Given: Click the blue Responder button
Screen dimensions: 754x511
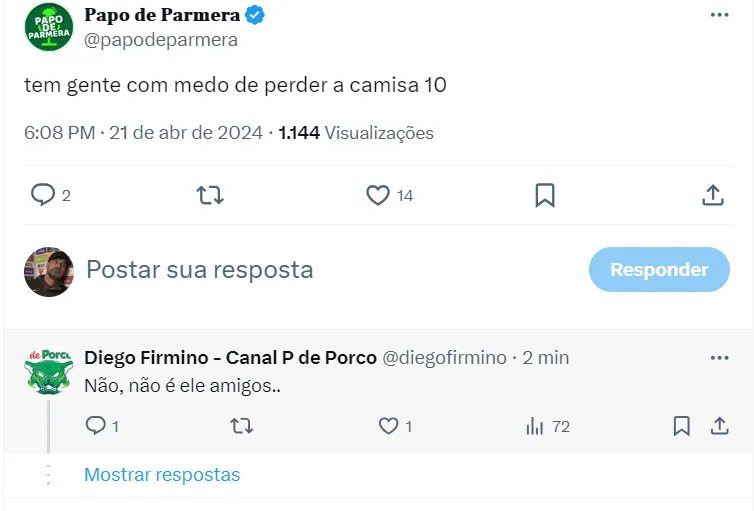Looking at the screenshot, I should coord(659,270).
